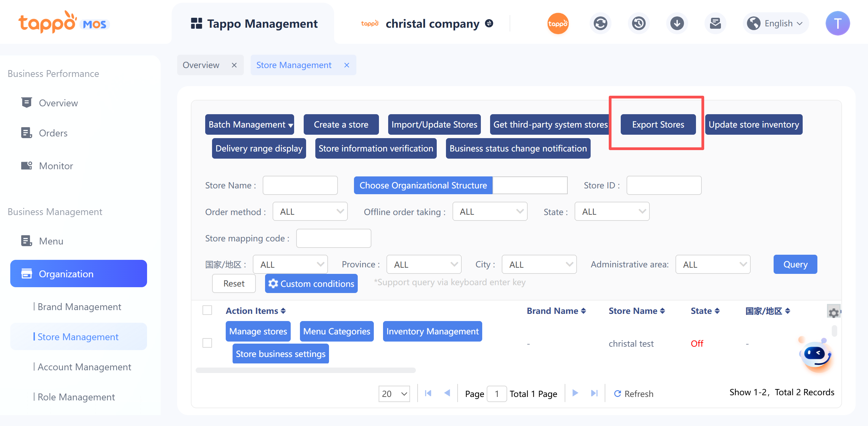Screen dimensions: 868x426
Task: Open the inbox messages icon
Action: (x=715, y=24)
